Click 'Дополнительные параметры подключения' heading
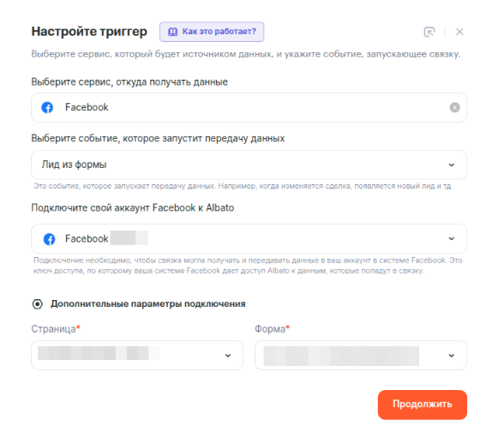The width and height of the screenshot is (504, 426). click(x=147, y=303)
